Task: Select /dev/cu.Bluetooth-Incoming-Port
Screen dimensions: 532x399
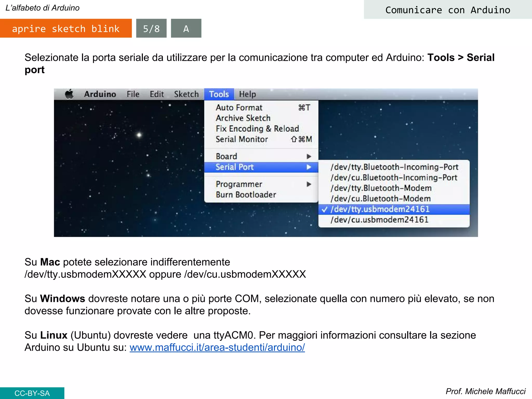Action: (x=394, y=178)
